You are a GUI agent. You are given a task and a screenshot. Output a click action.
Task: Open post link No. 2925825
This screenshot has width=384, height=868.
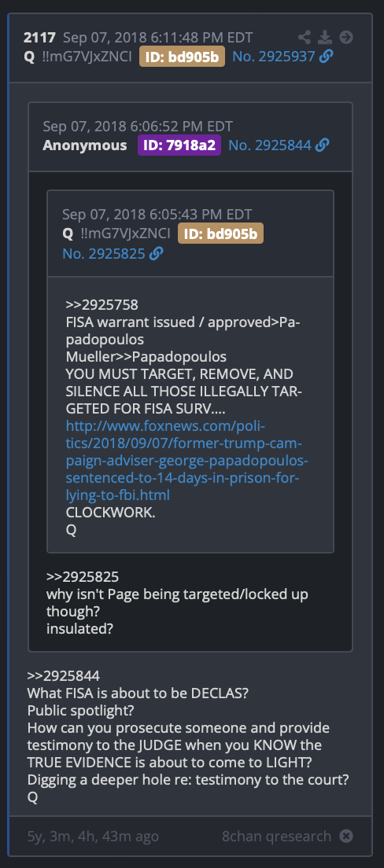(x=104, y=253)
